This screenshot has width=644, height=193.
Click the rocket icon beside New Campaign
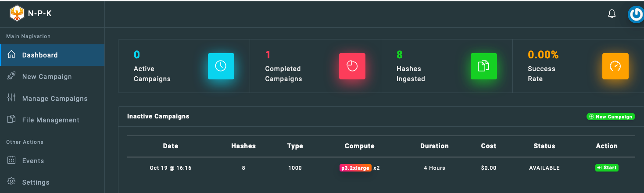pos(12,76)
